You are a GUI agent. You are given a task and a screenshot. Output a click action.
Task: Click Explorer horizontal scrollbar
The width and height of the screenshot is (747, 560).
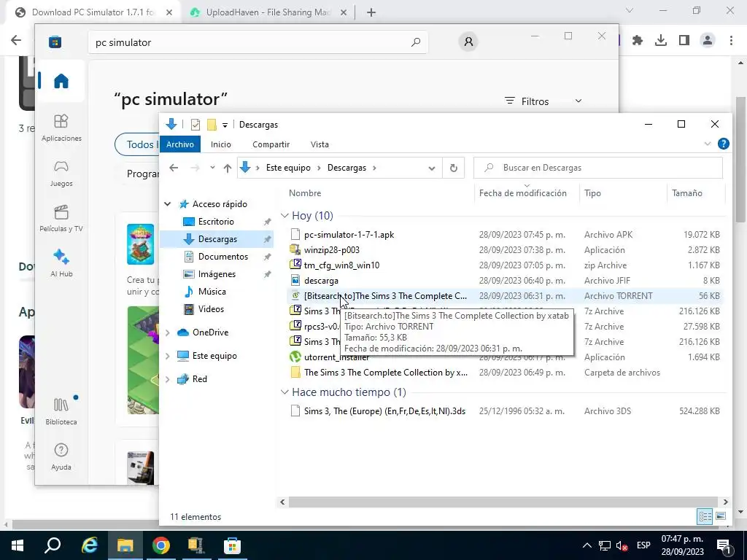click(x=503, y=502)
